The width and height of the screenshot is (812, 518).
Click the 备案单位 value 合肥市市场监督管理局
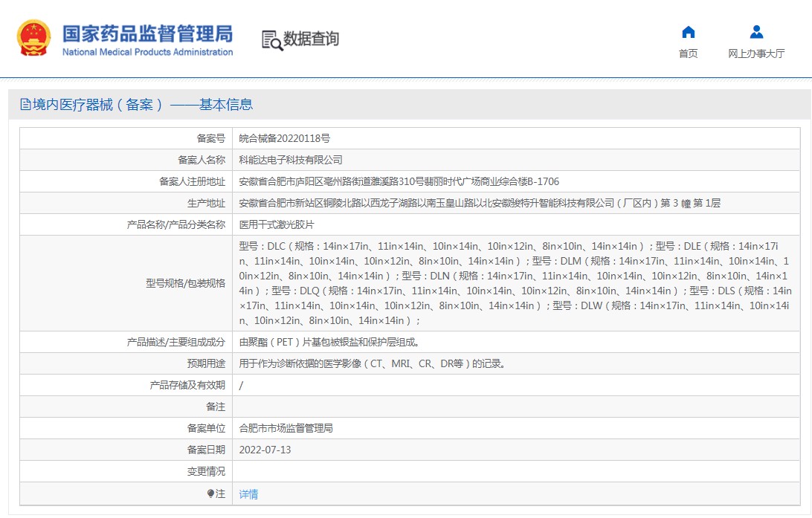(x=286, y=429)
